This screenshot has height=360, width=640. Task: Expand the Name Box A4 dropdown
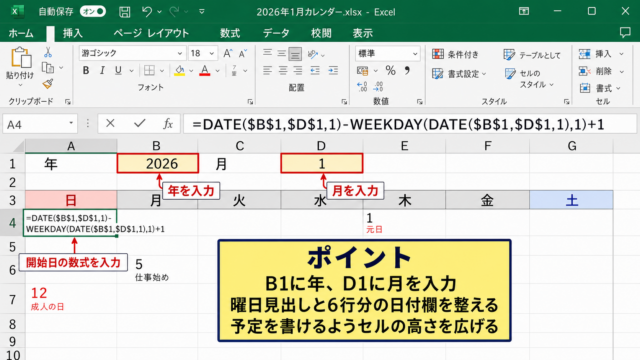(x=71, y=123)
